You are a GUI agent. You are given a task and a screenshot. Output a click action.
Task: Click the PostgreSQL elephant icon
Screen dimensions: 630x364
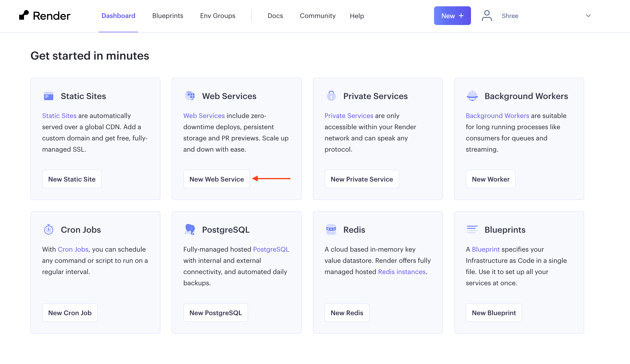coord(190,229)
